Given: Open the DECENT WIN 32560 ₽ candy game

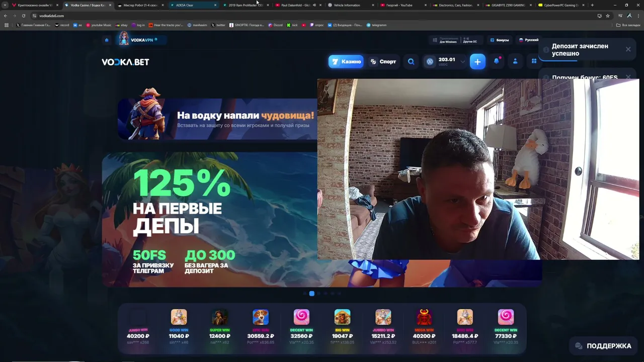Looking at the screenshot, I should coord(301,317).
